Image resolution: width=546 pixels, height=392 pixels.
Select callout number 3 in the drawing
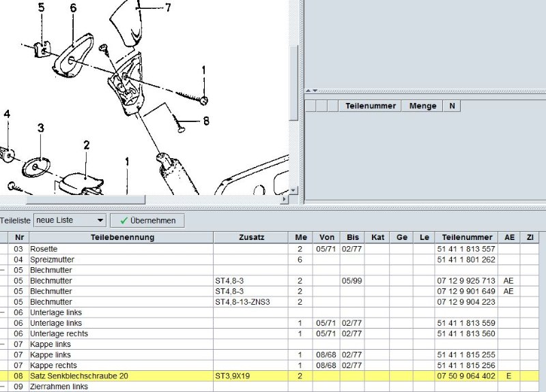pos(41,128)
